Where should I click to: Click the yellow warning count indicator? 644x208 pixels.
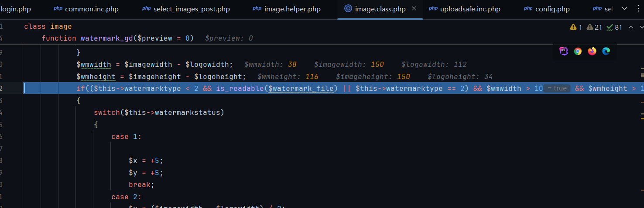(x=576, y=27)
